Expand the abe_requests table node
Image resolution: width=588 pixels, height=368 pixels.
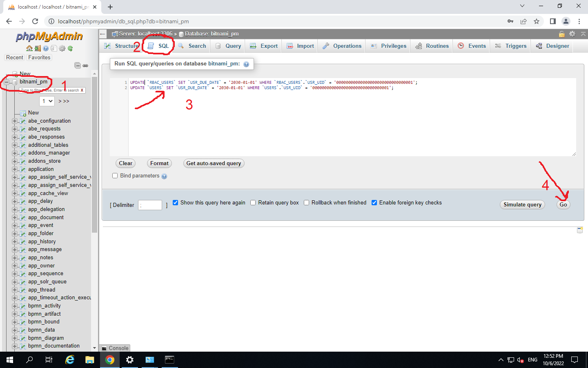[x=15, y=129]
